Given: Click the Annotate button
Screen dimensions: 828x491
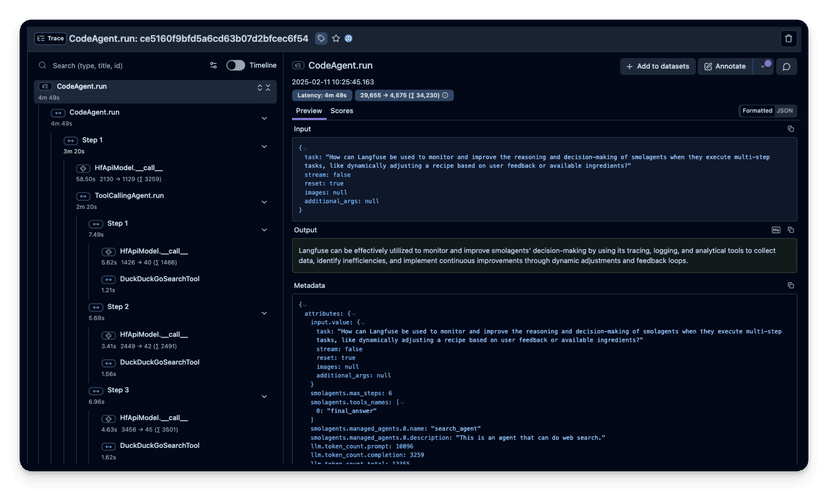Looking at the screenshot, I should click(725, 67).
